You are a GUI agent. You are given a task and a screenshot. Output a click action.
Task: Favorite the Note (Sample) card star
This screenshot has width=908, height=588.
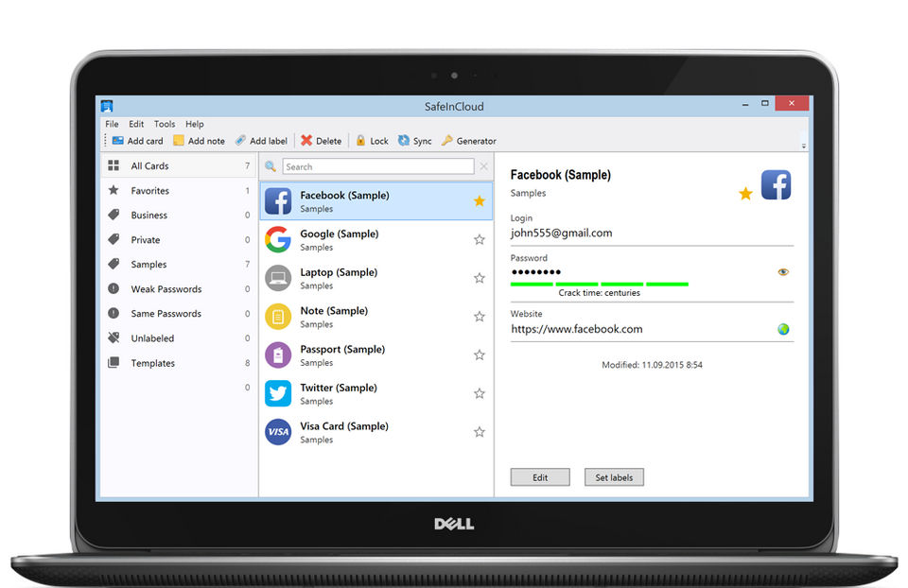(x=479, y=317)
